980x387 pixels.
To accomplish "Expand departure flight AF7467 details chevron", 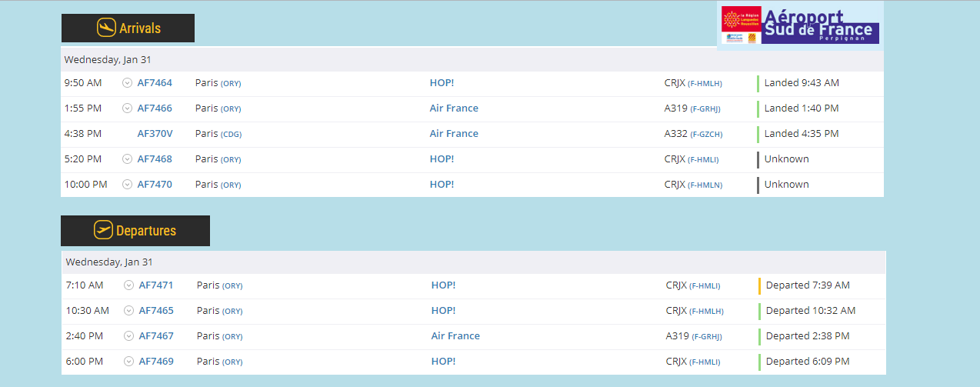I will click(x=129, y=336).
